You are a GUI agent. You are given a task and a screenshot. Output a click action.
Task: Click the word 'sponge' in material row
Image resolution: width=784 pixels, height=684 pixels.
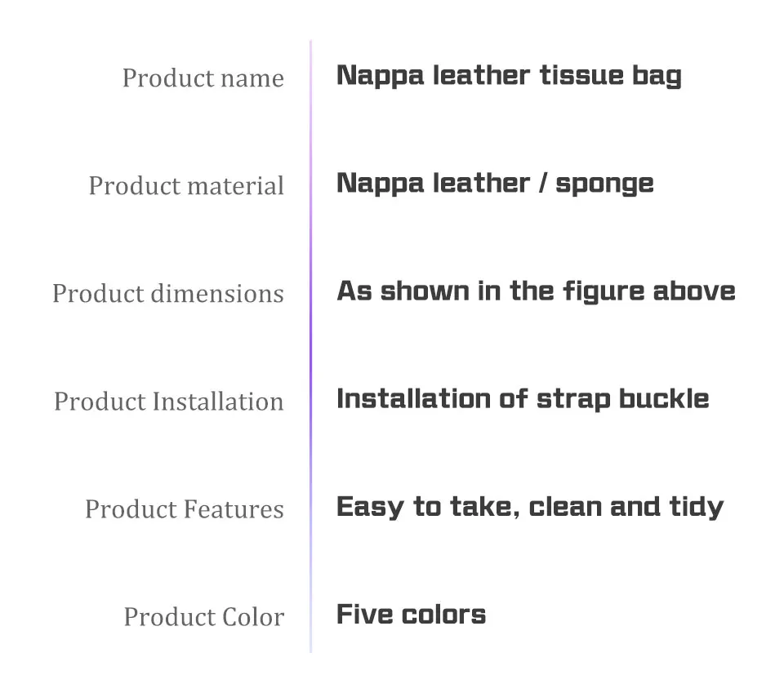(604, 184)
